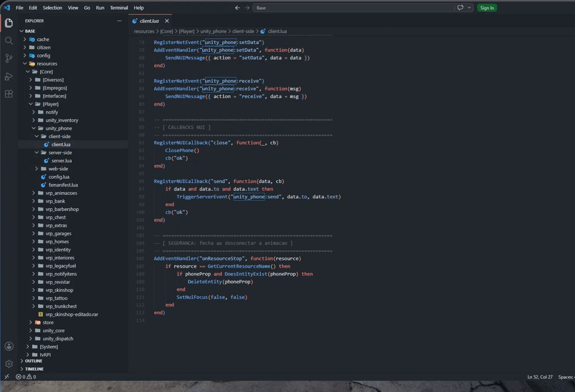The height and width of the screenshot is (392, 575).
Task: Expand the citizen folder
Action: (x=73, y=47)
